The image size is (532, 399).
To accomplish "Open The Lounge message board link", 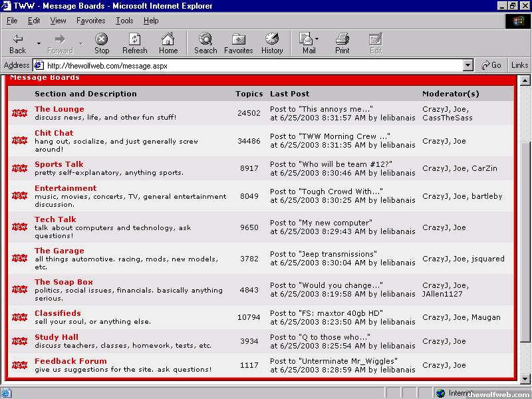I will click(x=59, y=109).
